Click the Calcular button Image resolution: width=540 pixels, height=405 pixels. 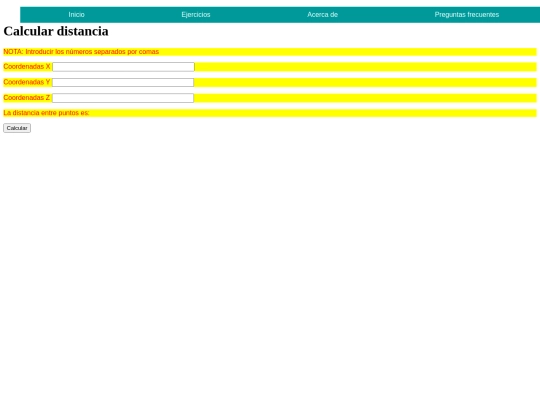17,128
